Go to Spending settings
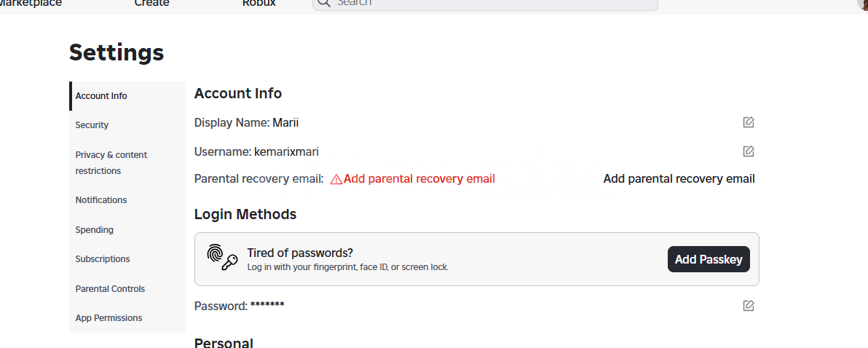Viewport: 868px width, 348px height. [95, 229]
